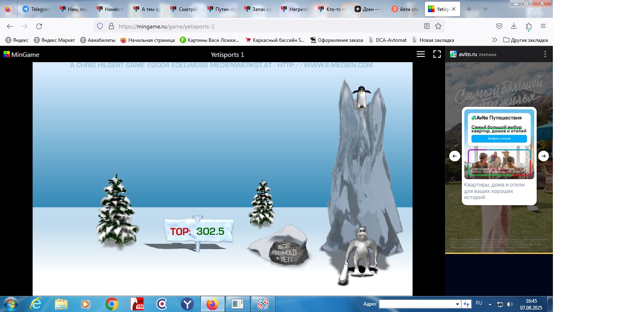Image resolution: width=644 pixels, height=312 pixels.
Task: Switch to the Telegram tab
Action: (x=36, y=9)
